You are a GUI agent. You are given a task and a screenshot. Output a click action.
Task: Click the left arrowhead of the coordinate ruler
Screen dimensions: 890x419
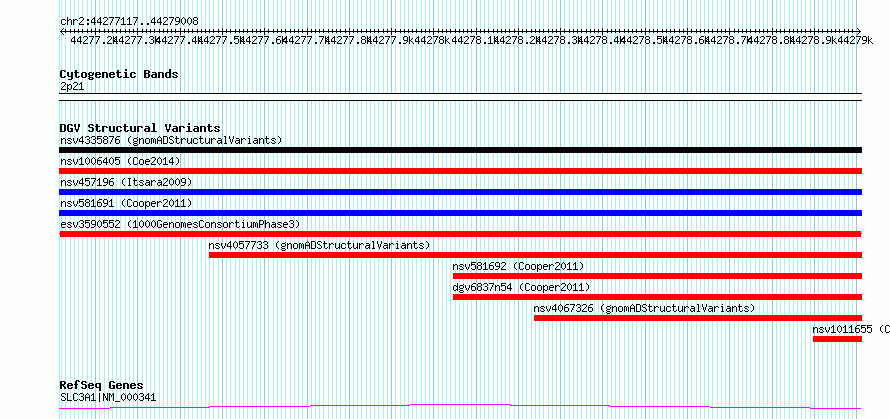(x=62, y=31)
